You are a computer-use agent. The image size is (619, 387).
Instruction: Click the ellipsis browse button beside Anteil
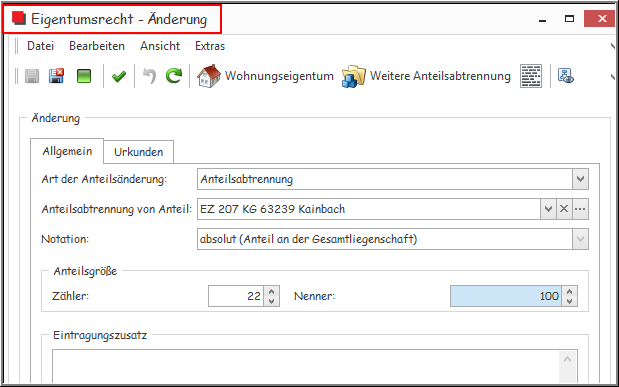coord(580,209)
